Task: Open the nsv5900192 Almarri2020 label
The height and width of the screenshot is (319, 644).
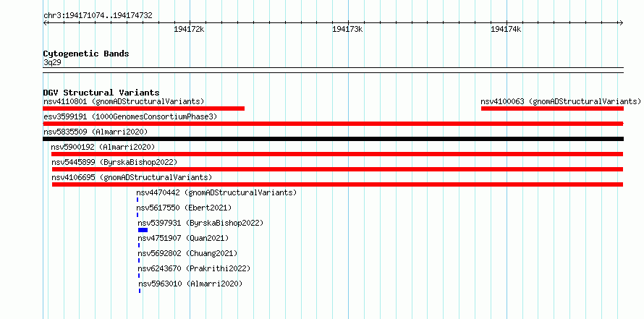Action: (103, 147)
